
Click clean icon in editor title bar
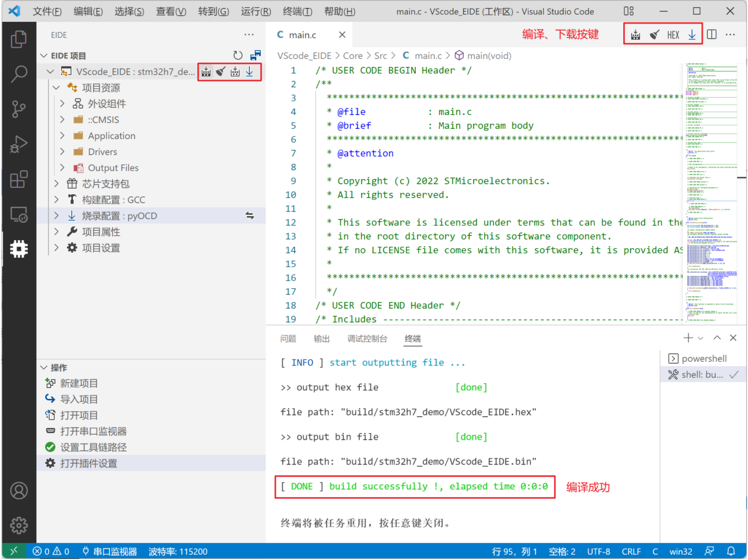[654, 35]
